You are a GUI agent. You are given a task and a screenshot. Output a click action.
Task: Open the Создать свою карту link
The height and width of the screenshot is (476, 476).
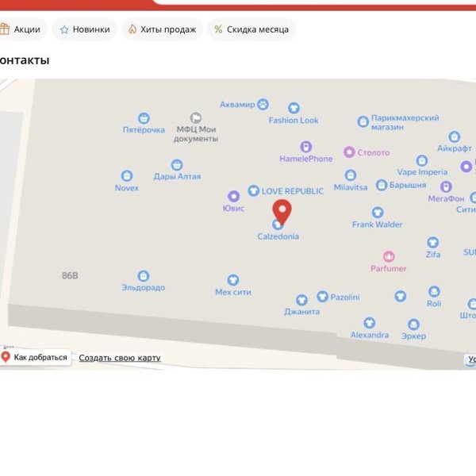pyautogui.click(x=120, y=358)
